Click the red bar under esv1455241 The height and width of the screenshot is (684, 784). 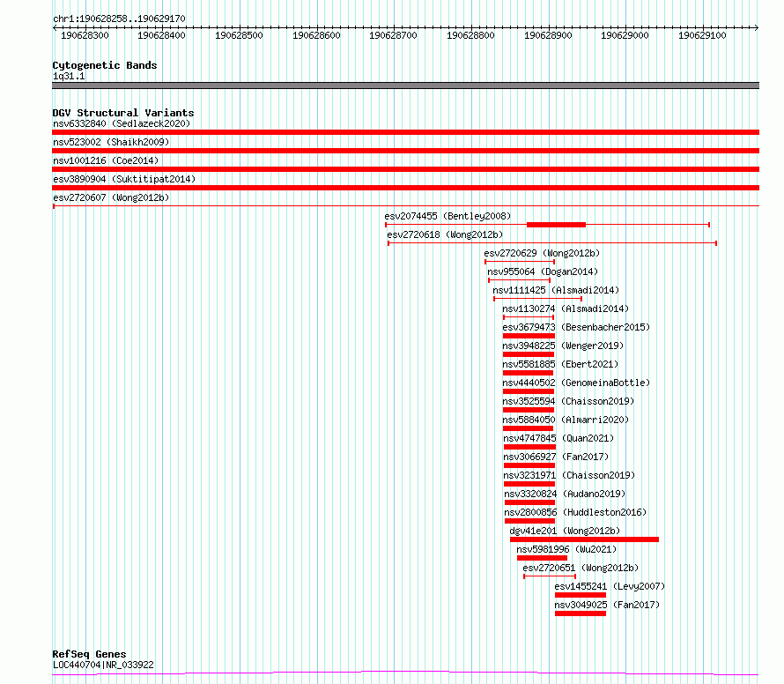point(580,595)
